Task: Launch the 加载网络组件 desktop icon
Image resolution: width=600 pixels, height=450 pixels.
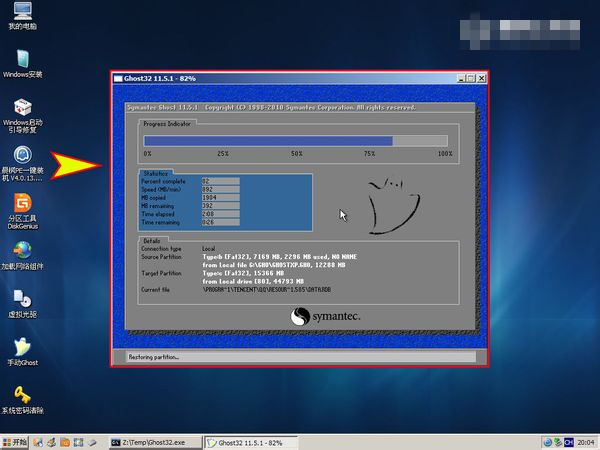Action: [x=21, y=251]
